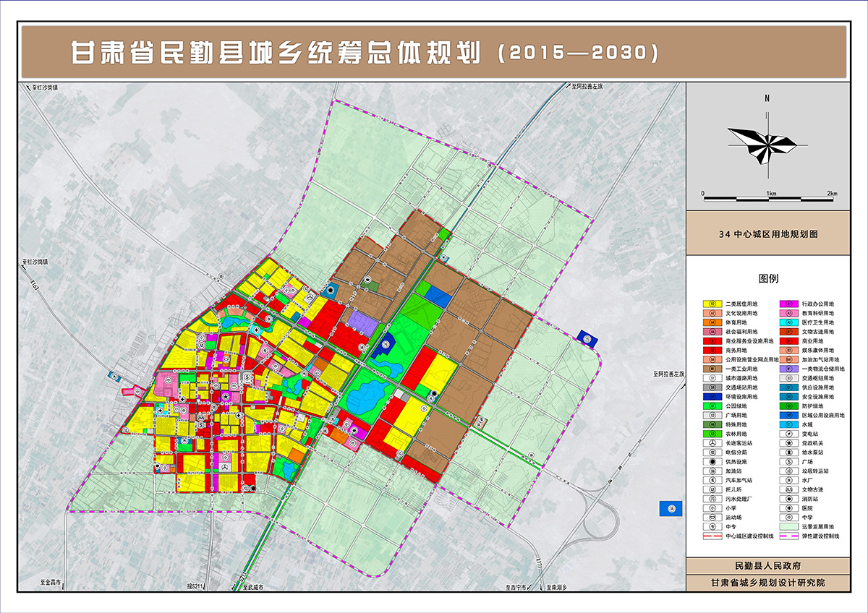The image size is (868, 613).
Task: Select the yellow 二类居住用地 legend swatch
Action: click(x=712, y=304)
